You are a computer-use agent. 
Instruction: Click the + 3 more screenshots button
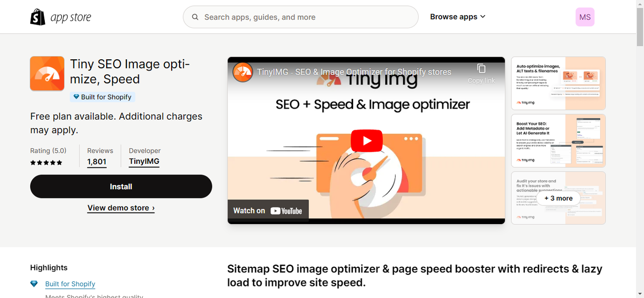[558, 198]
